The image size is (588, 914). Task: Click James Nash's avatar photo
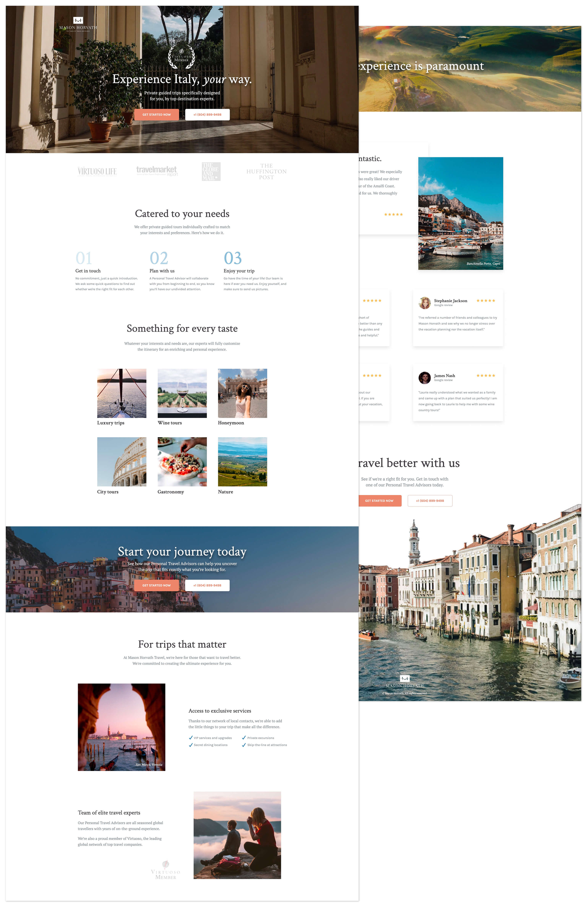pos(425,378)
